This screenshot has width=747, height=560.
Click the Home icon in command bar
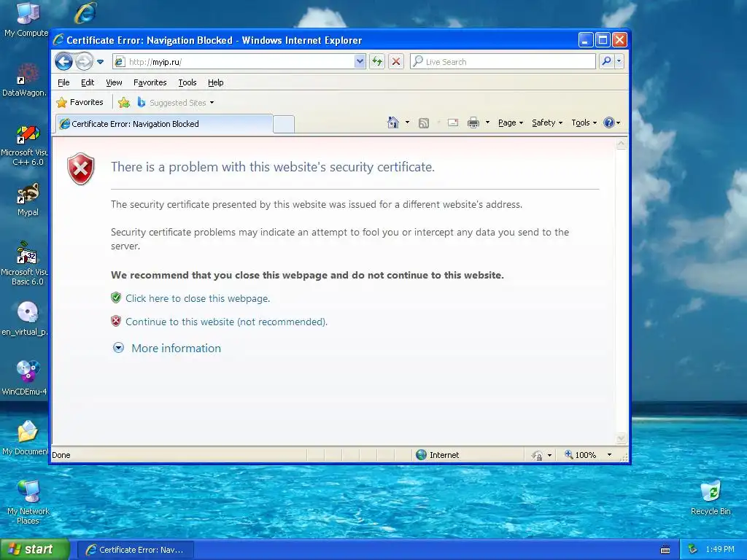click(x=393, y=122)
